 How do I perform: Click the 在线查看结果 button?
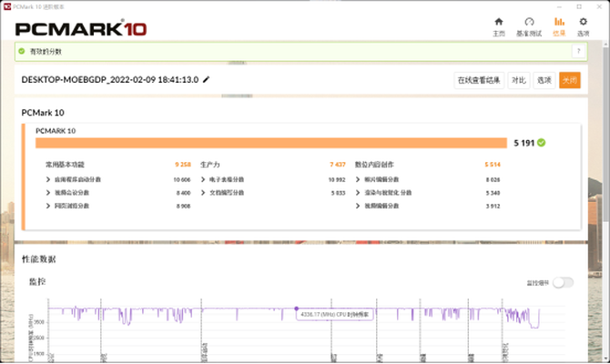tap(479, 80)
